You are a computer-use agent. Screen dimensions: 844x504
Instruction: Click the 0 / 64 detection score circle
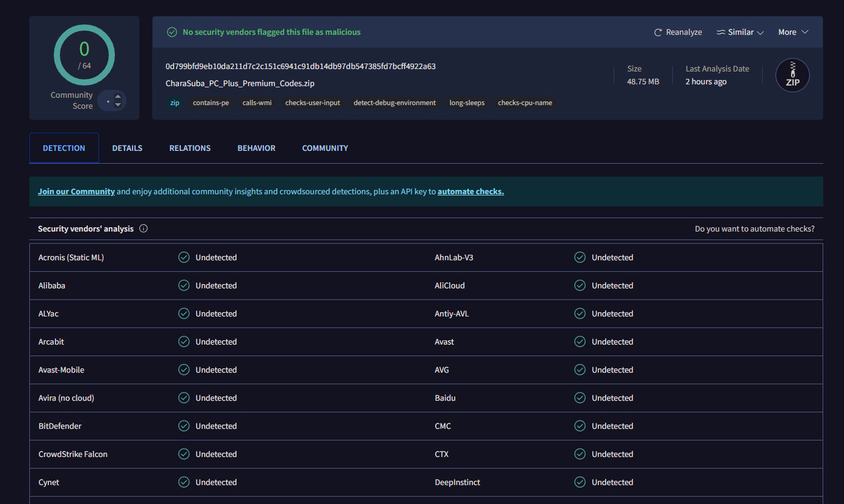84,55
